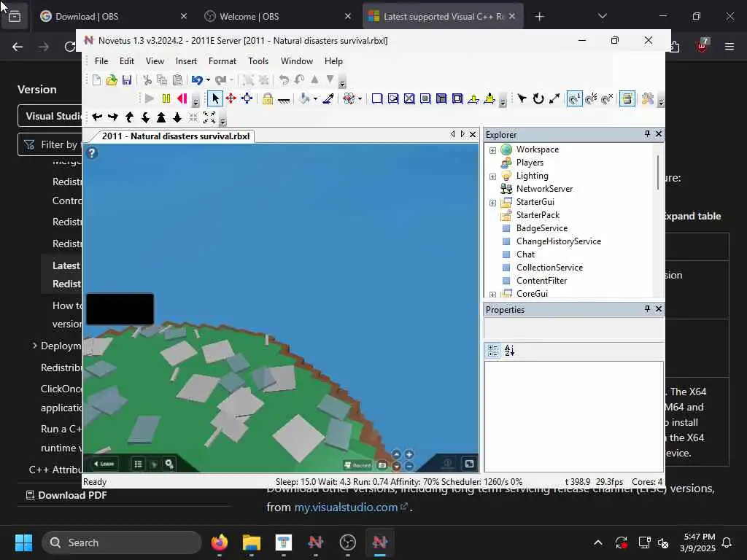This screenshot has width=747, height=560.
Task: Click the Copy icon in the toolbar
Action: 162,80
